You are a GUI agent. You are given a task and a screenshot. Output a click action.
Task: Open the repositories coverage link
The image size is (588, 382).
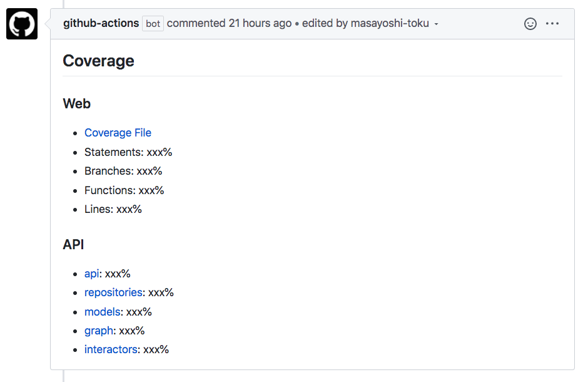(113, 292)
